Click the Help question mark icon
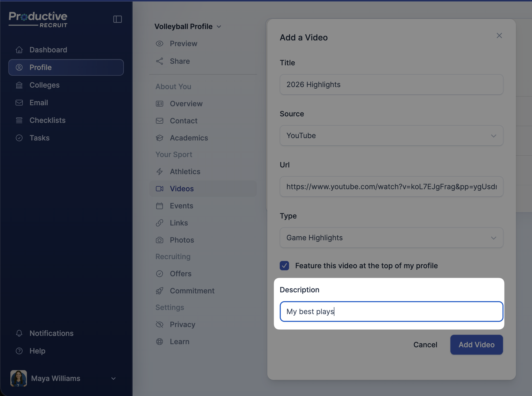Screen dimensions: 532x396 19,351
